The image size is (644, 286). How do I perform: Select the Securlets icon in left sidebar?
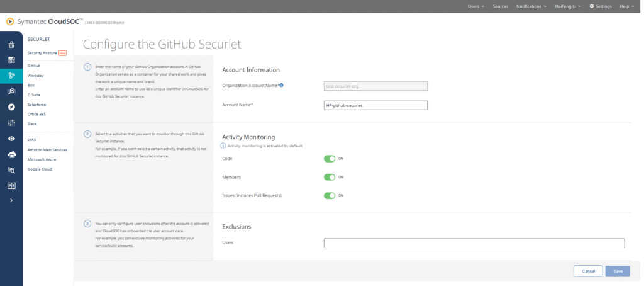click(11, 76)
